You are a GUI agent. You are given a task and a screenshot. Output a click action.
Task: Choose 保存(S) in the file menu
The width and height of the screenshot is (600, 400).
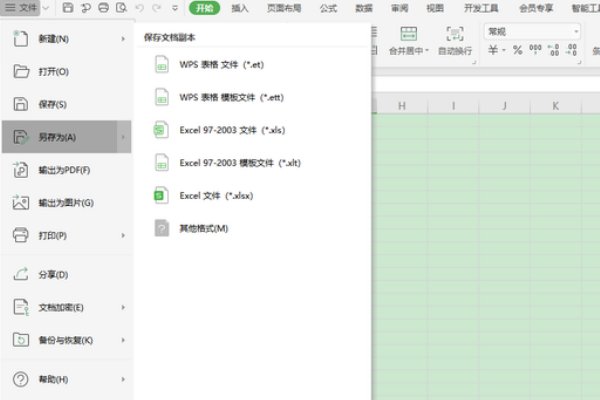(x=67, y=104)
